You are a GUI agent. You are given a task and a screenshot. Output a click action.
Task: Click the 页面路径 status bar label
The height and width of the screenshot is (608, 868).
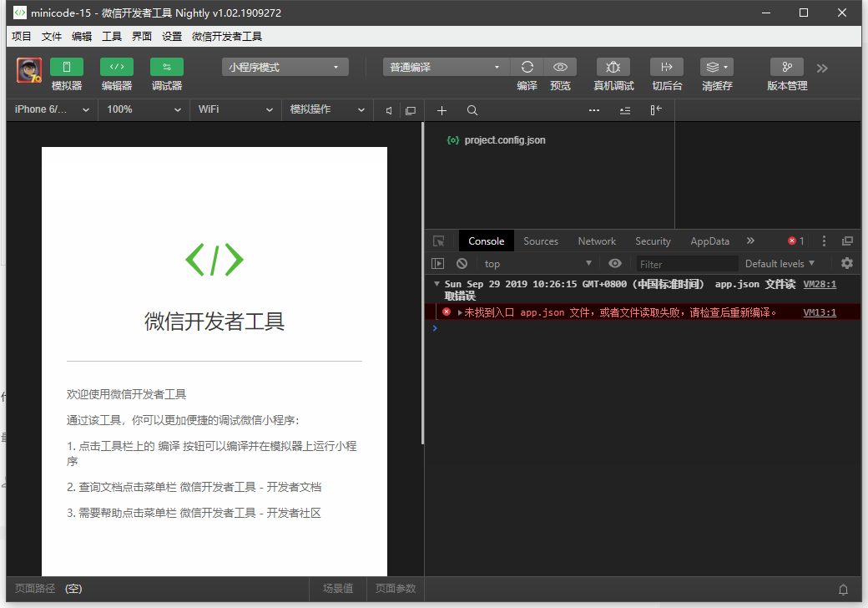[35, 589]
